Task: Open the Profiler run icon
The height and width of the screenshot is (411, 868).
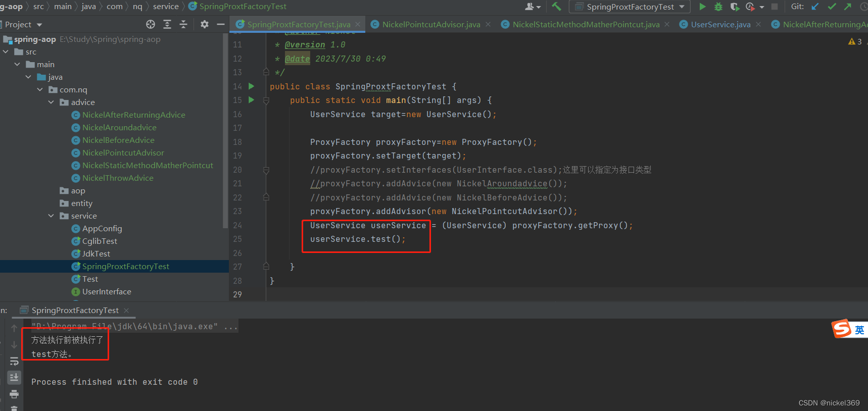Action: pyautogui.click(x=750, y=7)
